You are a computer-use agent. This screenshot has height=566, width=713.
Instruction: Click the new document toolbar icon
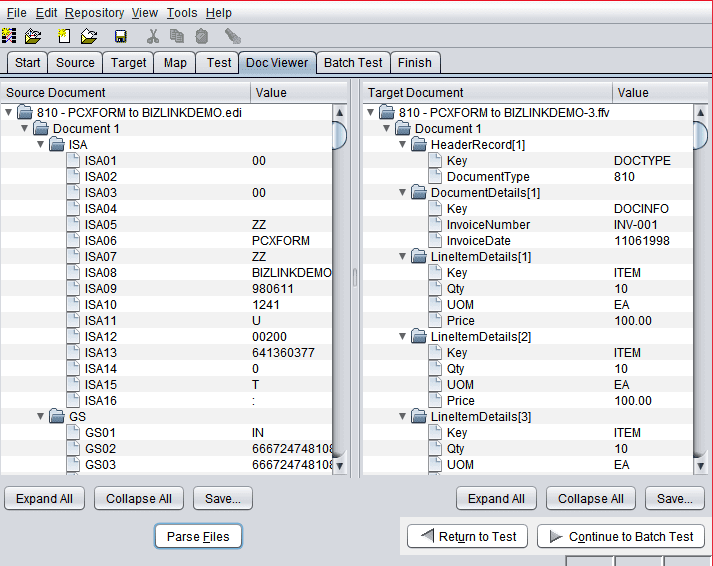click(64, 36)
